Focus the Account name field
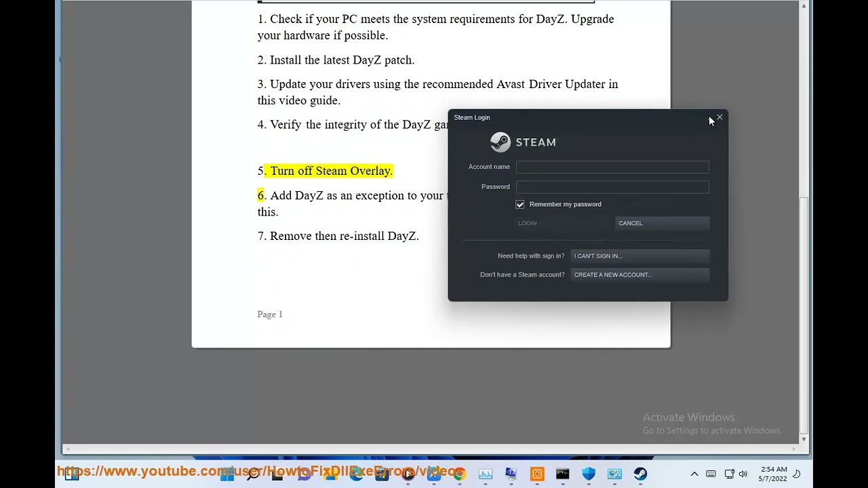Viewport: 868px width, 488px height. [x=612, y=167]
